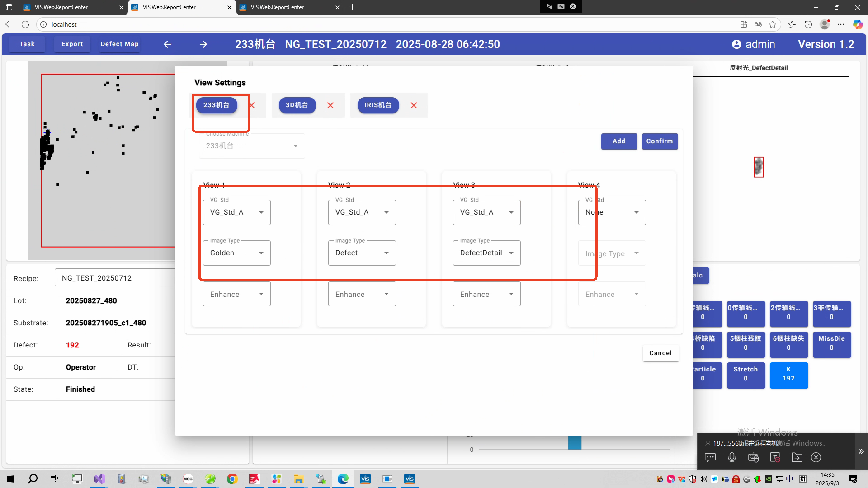The height and width of the screenshot is (488, 868).
Task: Select the 3D机台 machine chip
Action: click(x=297, y=105)
